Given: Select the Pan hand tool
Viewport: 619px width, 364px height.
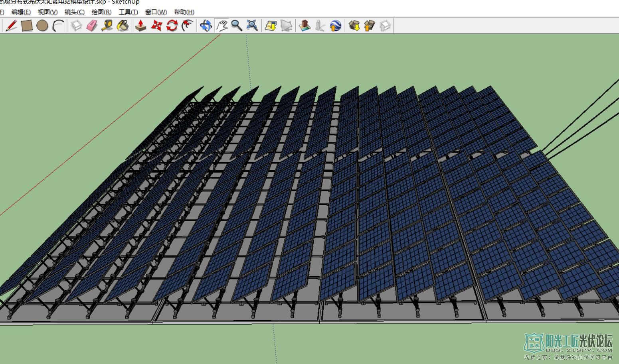Looking at the screenshot, I should point(221,26).
